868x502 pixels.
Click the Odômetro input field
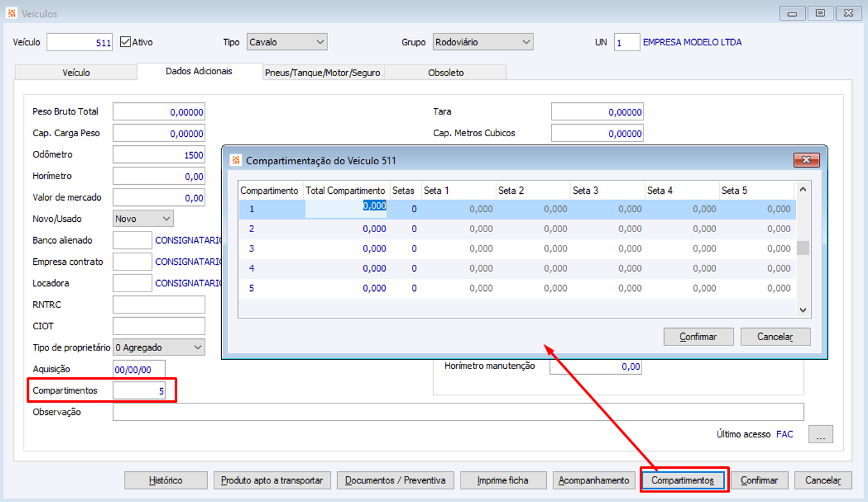coord(159,155)
